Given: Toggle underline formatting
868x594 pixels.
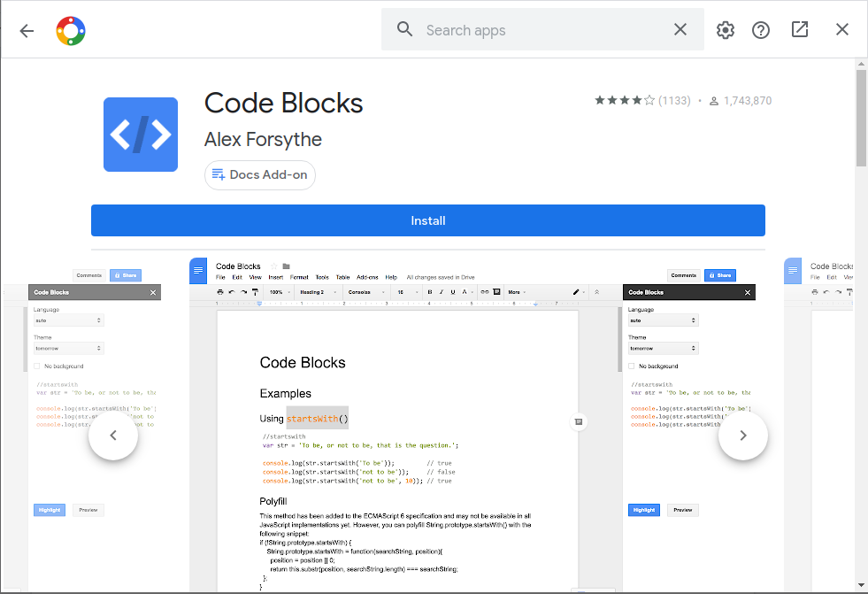Looking at the screenshot, I should (453, 292).
